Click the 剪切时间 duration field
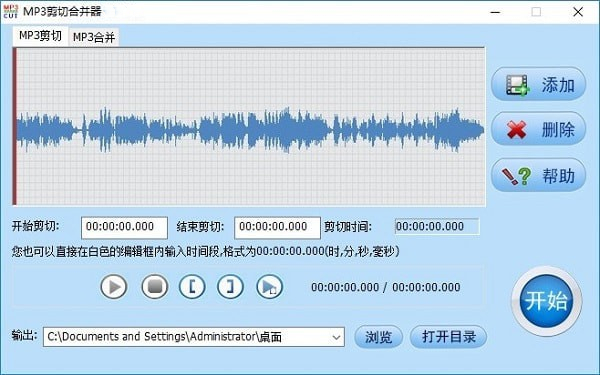This screenshot has height=375, width=600. pos(437,227)
